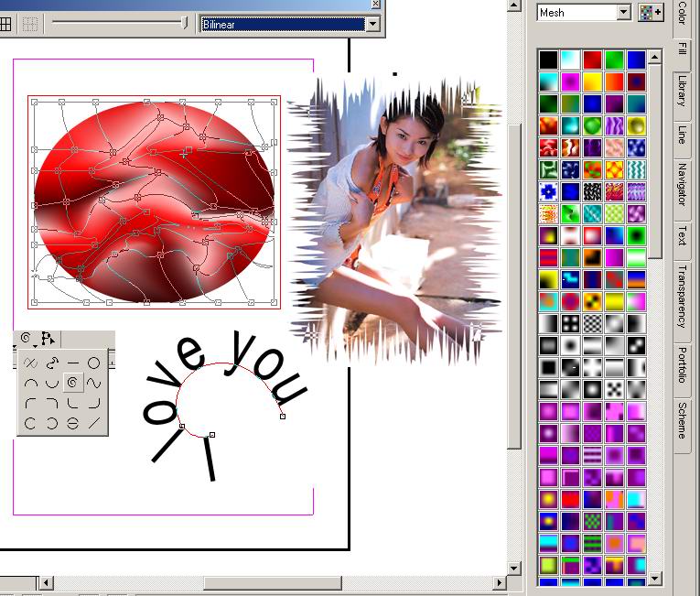Select the red mesh swatch in top row
Image resolution: width=700 pixels, height=596 pixels.
pyautogui.click(x=592, y=60)
